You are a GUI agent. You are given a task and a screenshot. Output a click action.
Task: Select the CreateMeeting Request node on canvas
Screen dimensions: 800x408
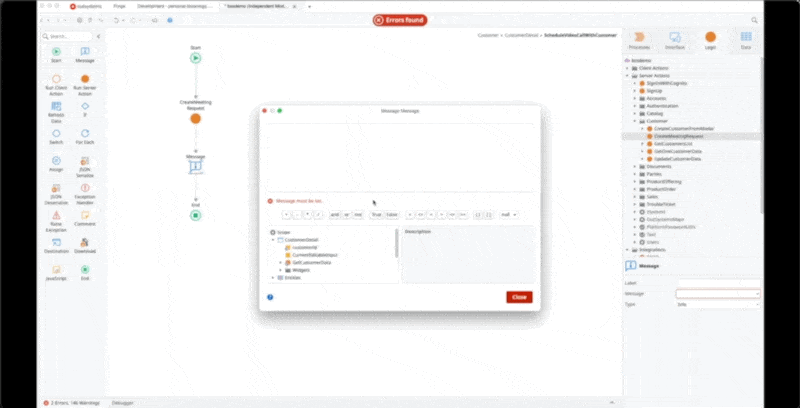(196, 118)
